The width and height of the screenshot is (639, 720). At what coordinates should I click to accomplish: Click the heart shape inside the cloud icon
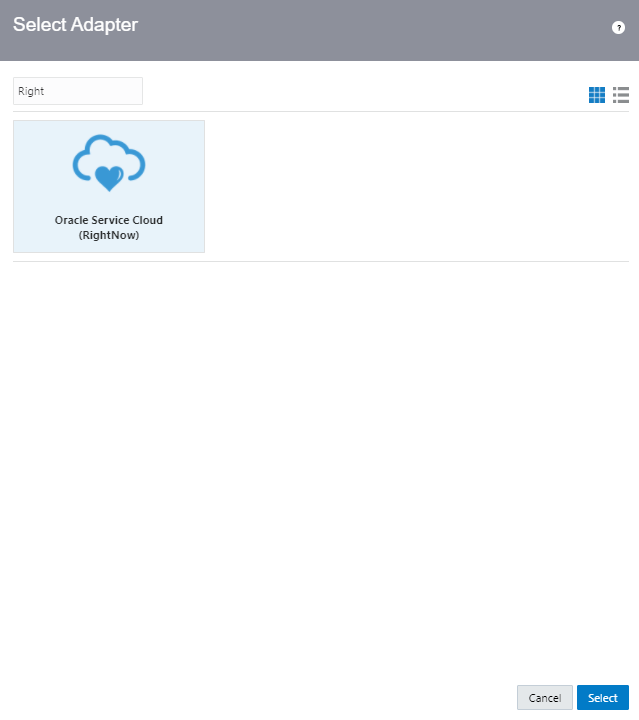point(109,179)
